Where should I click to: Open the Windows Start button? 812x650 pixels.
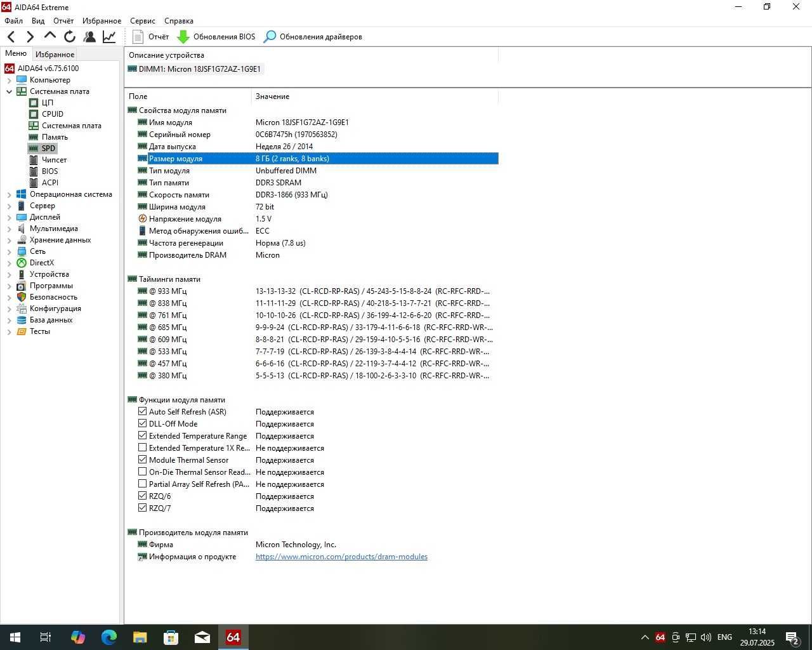coord(15,637)
